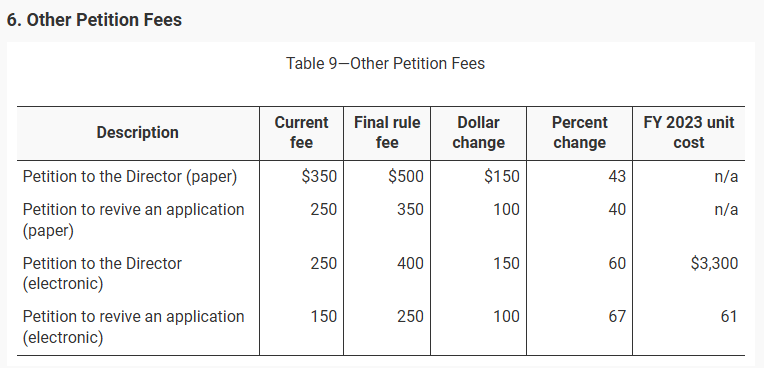This screenshot has width=764, height=368.
Task: Click the Description column header
Action: click(x=137, y=133)
